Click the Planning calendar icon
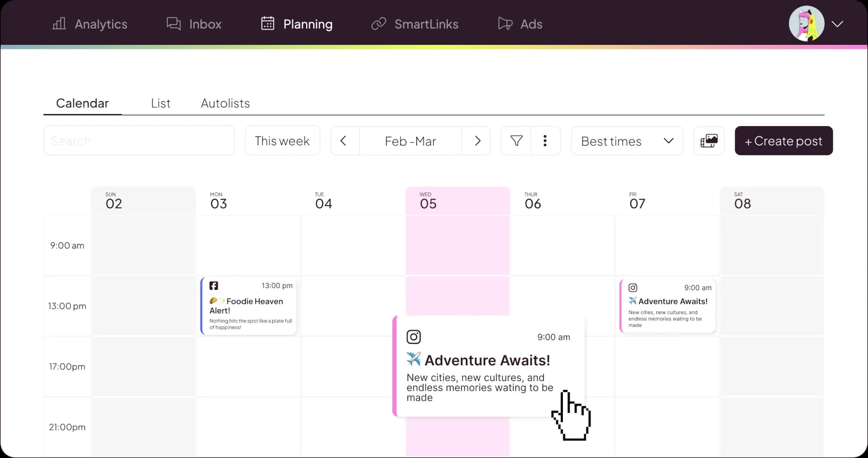This screenshot has height=458, width=868. coord(267,24)
